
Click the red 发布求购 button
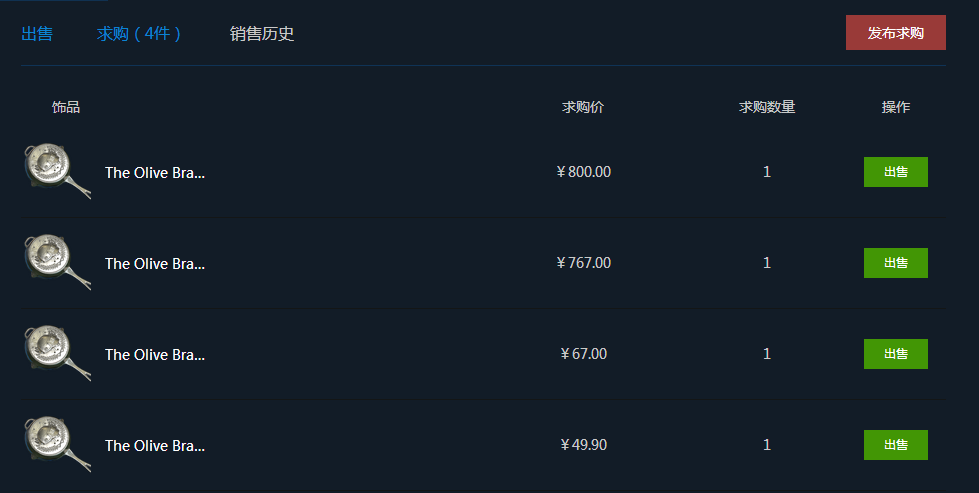coord(895,32)
